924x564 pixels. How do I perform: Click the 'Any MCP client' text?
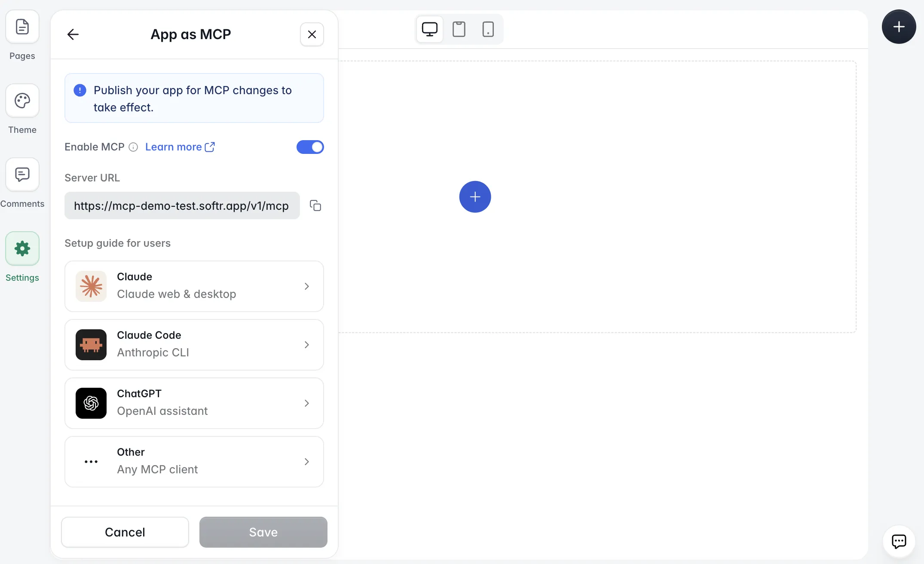(157, 469)
